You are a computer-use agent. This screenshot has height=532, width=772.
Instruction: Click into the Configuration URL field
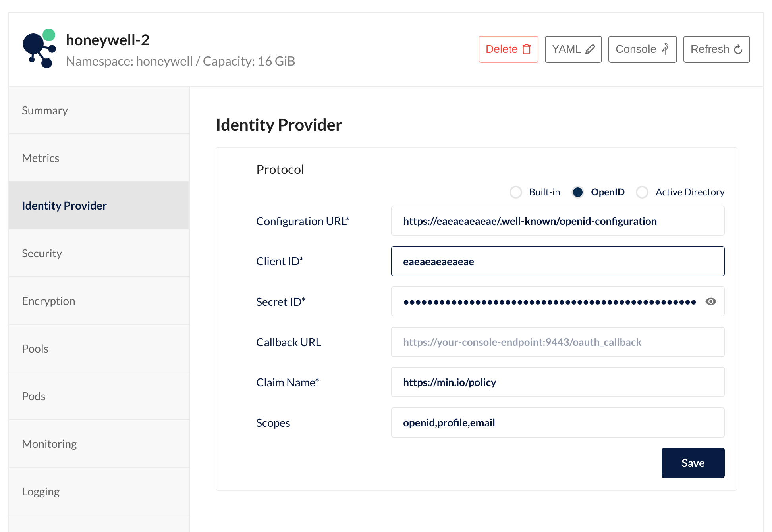[558, 221]
